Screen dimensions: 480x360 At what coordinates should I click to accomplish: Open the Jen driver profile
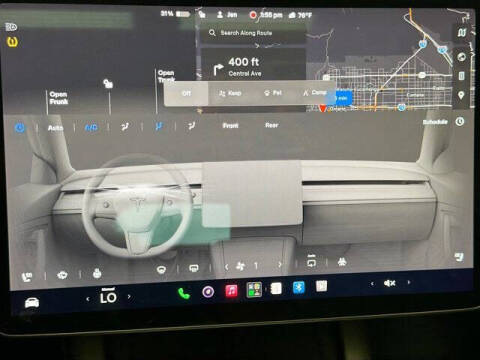(227, 15)
